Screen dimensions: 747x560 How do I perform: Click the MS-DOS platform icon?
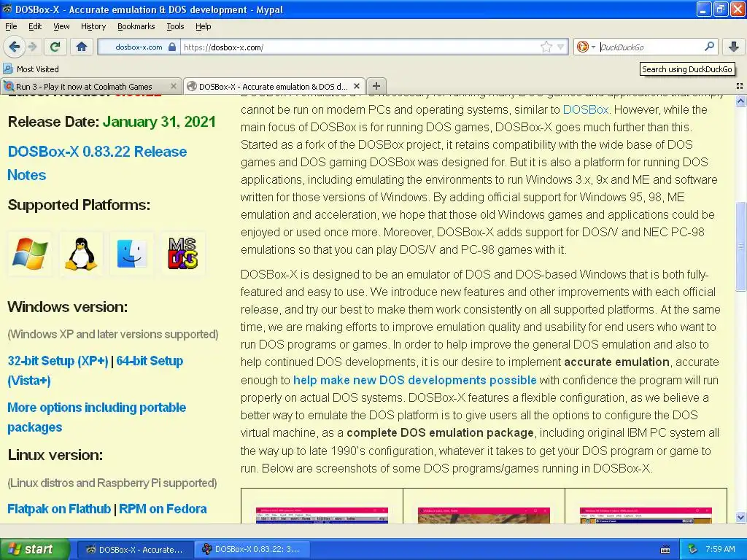[183, 253]
